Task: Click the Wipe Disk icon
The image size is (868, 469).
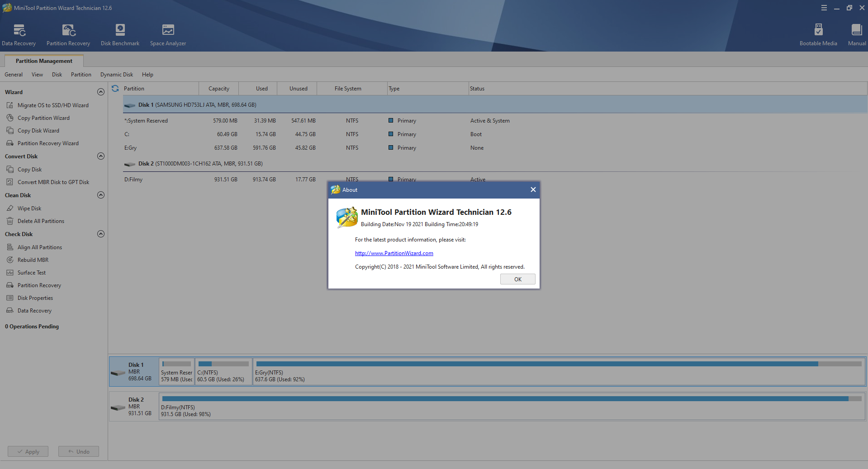Action: click(10, 208)
